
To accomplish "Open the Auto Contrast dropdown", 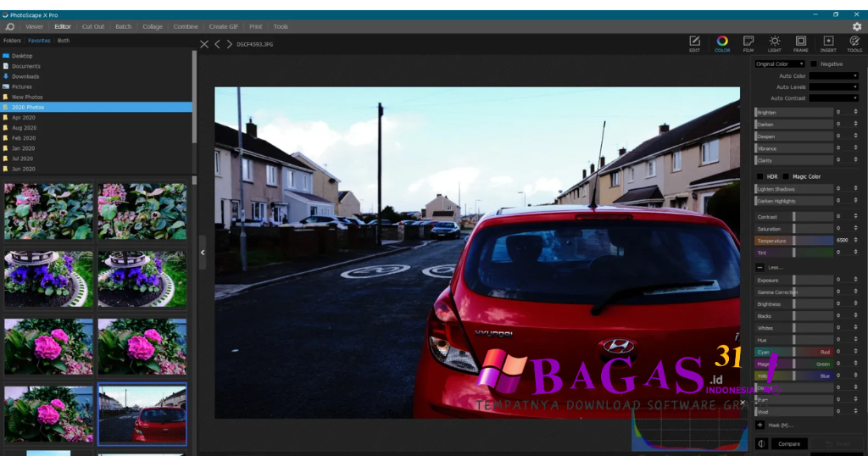I will click(834, 98).
